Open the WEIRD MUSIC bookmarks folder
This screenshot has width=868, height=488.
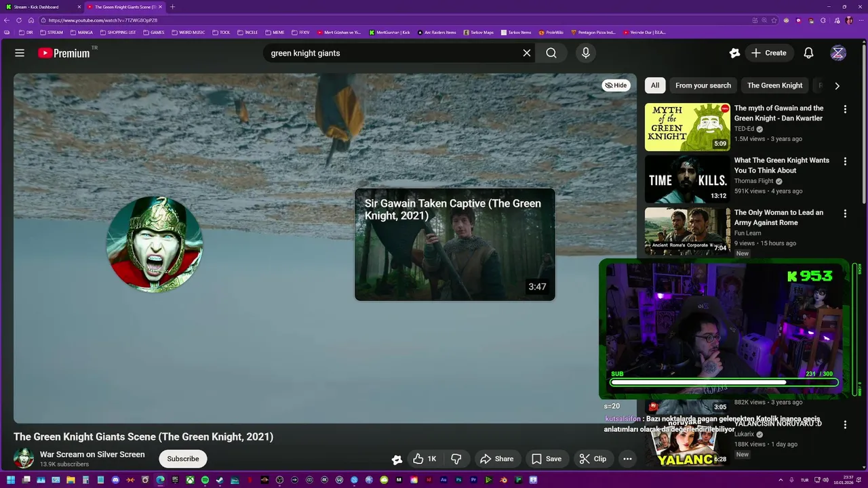pos(188,32)
